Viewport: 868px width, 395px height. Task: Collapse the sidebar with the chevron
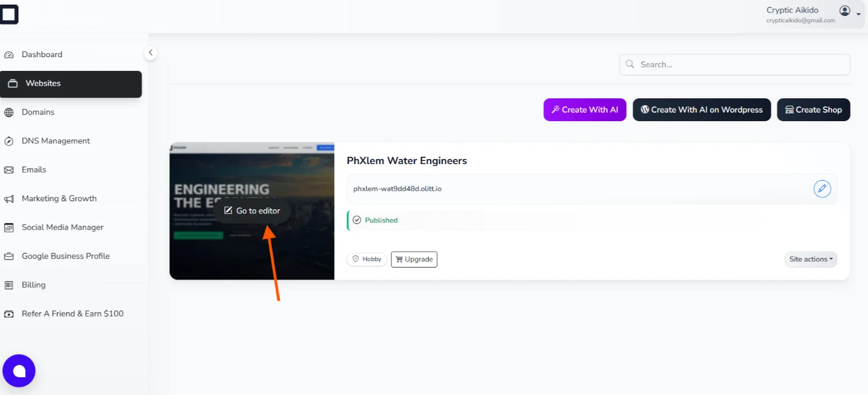pos(150,53)
